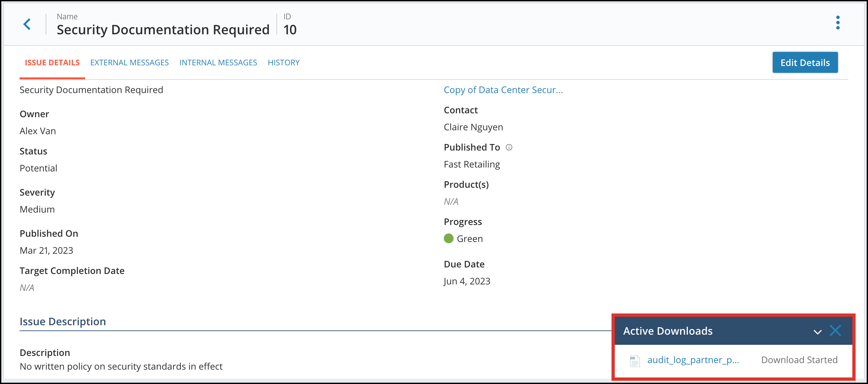Click the green Progress status dot
The image size is (868, 384).
(448, 239)
